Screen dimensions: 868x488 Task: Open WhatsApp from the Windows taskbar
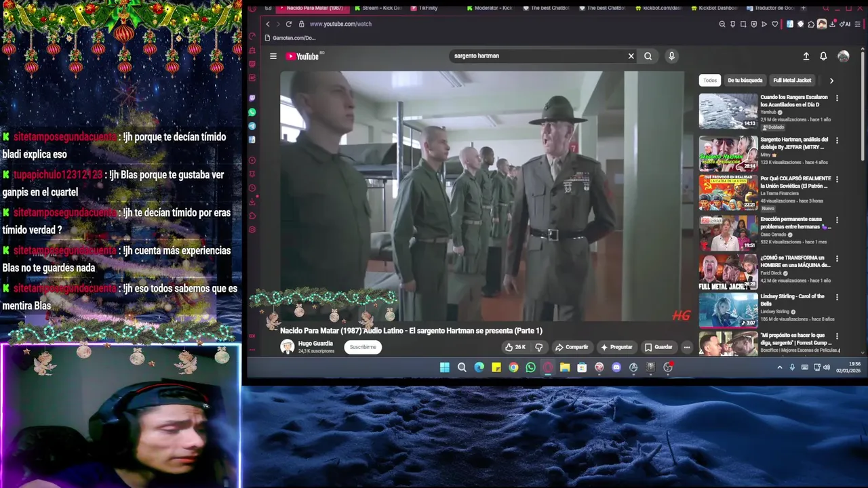[530, 367]
